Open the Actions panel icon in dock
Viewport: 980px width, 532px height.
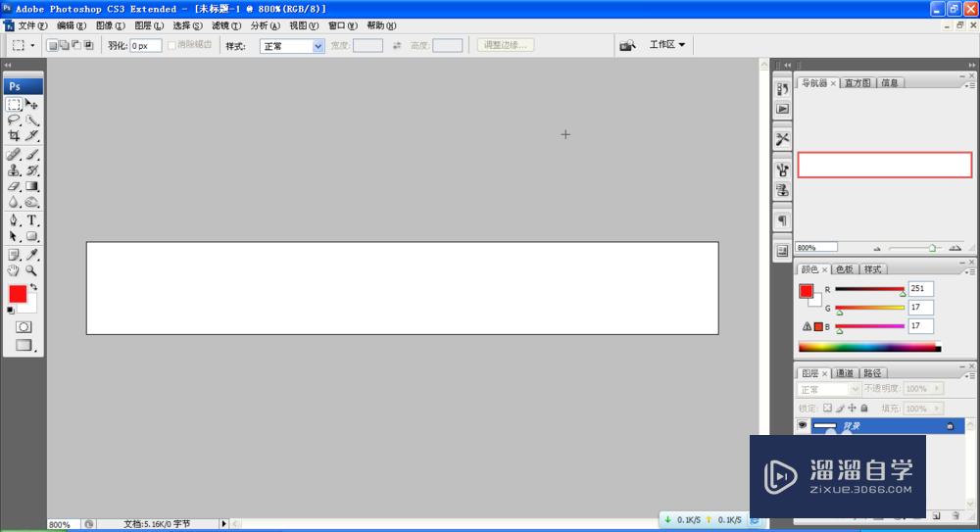pos(782,109)
